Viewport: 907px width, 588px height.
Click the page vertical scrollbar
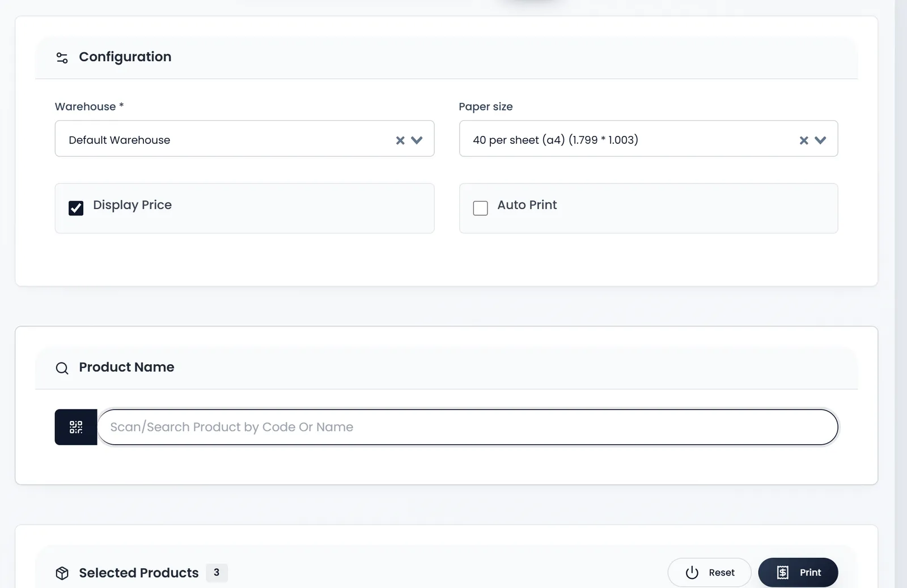[901, 294]
